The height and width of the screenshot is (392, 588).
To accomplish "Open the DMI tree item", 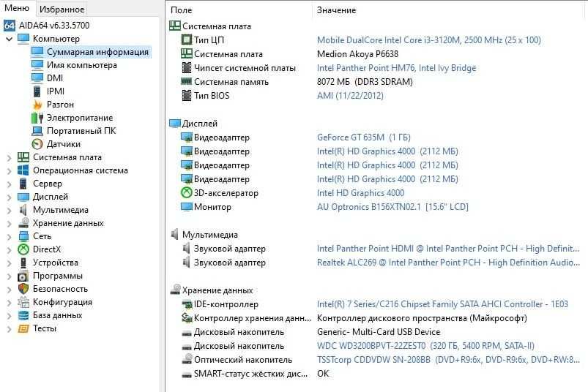I will (x=55, y=78).
